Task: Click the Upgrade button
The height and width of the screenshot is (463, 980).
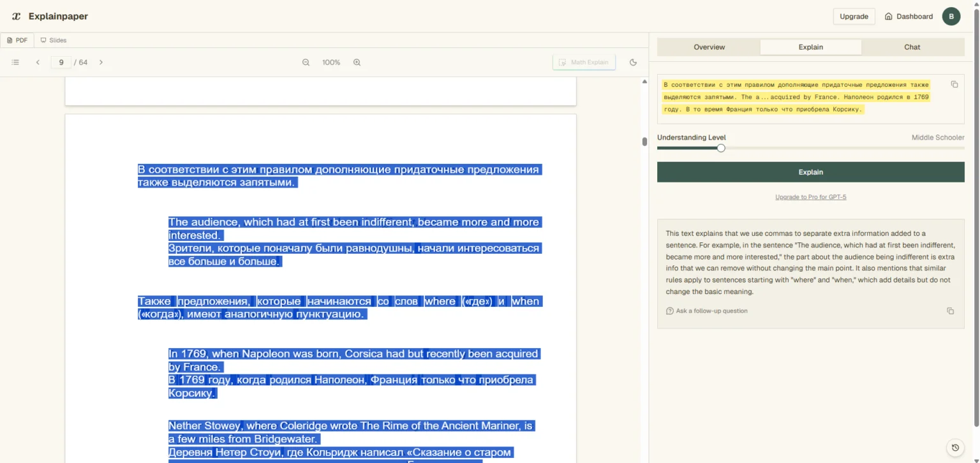Action: click(853, 17)
